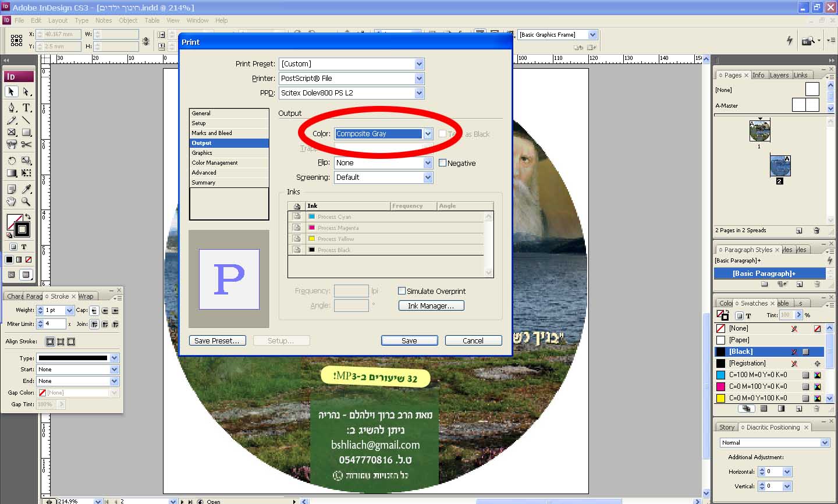Click the Horizontal adjustment field

point(774,471)
